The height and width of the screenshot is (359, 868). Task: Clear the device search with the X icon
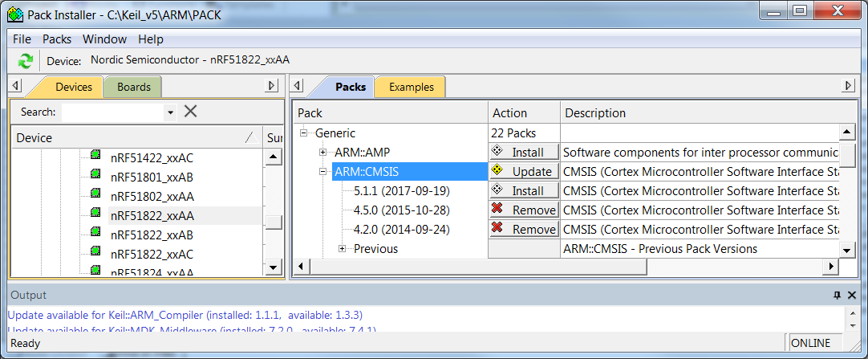coord(190,112)
